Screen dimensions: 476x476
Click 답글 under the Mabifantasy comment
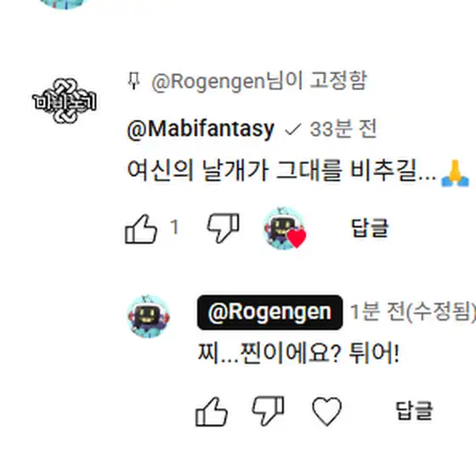pyautogui.click(x=370, y=228)
